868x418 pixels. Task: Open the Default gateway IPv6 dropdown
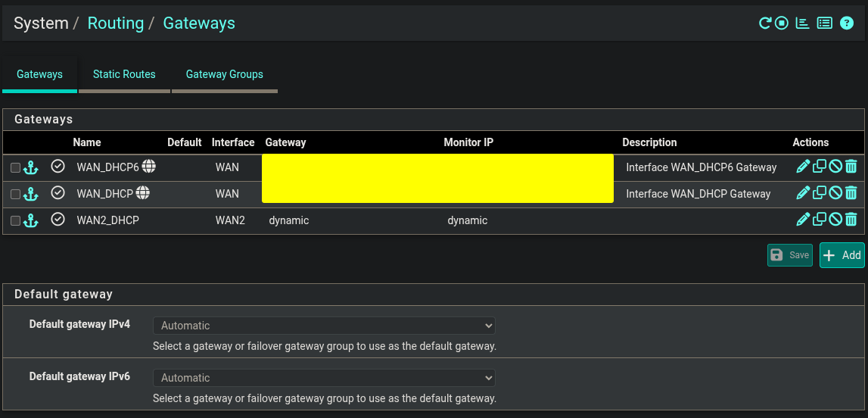(x=324, y=378)
